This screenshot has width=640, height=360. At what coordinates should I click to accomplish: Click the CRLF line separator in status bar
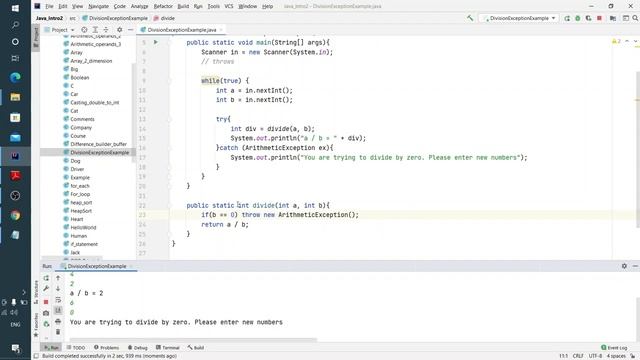point(578,356)
